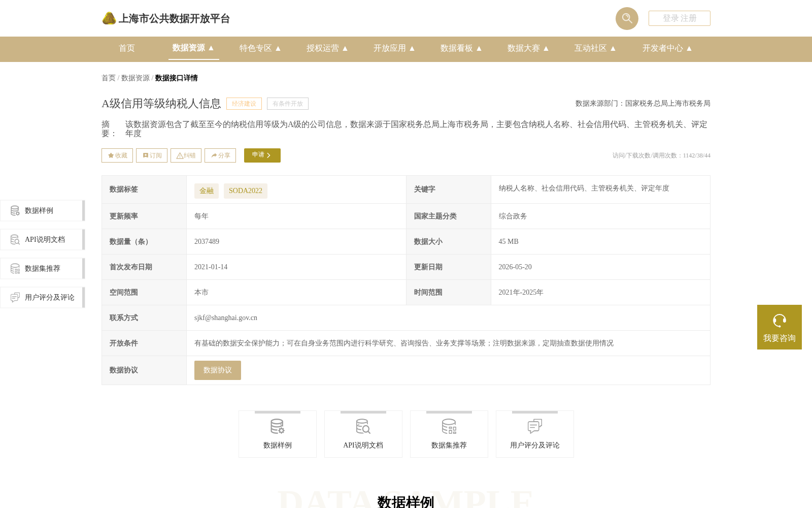Image resolution: width=812 pixels, height=508 pixels.
Task: Click the 经济建设 category badge
Action: click(244, 104)
